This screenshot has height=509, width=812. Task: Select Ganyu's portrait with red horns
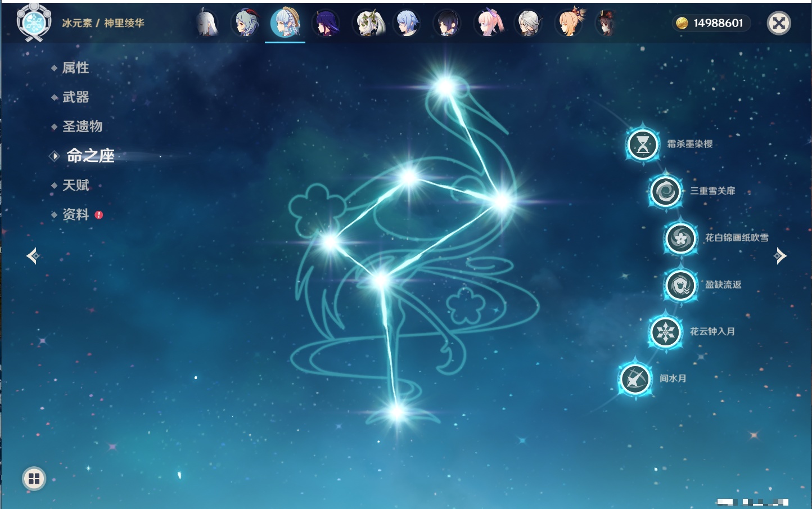coord(246,24)
